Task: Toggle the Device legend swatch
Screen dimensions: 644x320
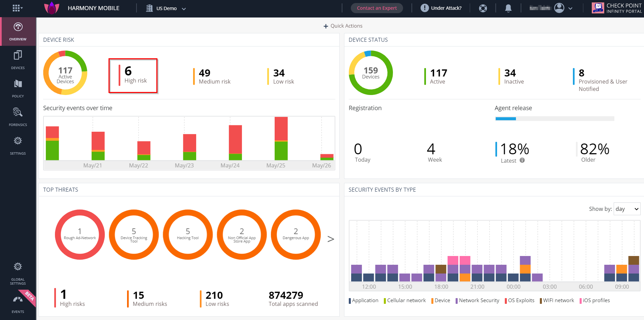Action: [x=432, y=300]
